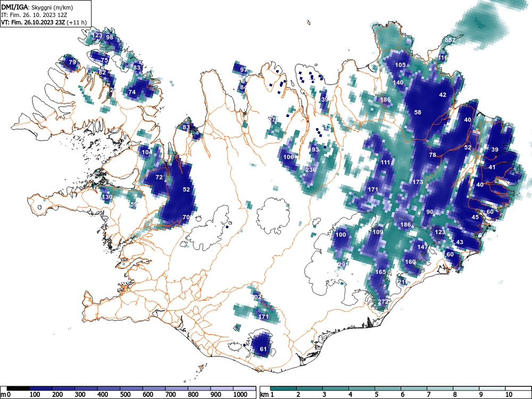
Task: Click the title text 'DMI/IGA: Skyggni (m/km)'
Action: click(37, 7)
